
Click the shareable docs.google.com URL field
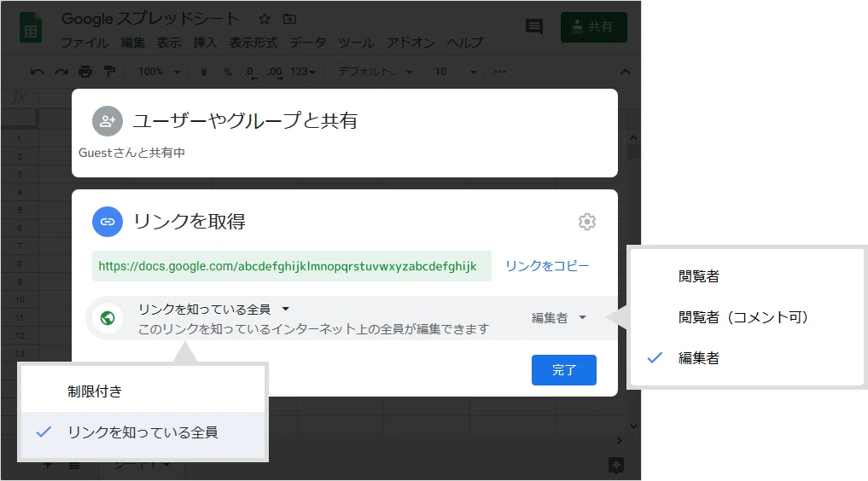click(x=292, y=266)
